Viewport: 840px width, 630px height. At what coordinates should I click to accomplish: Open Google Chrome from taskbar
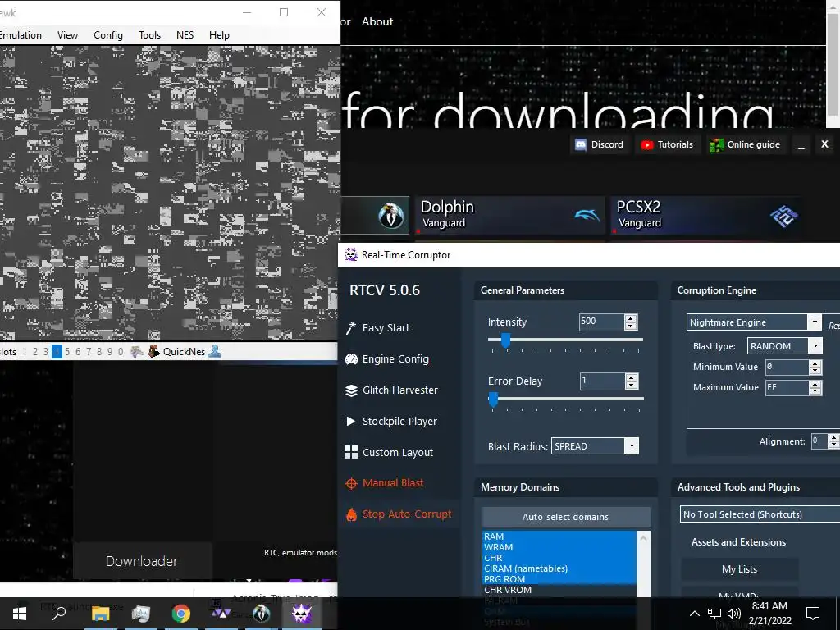(180, 614)
